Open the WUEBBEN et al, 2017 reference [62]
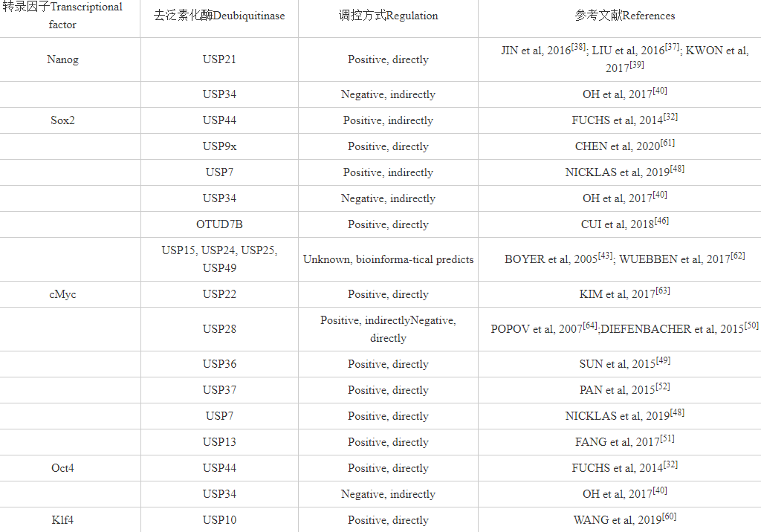The height and width of the screenshot is (532, 761). (682, 259)
